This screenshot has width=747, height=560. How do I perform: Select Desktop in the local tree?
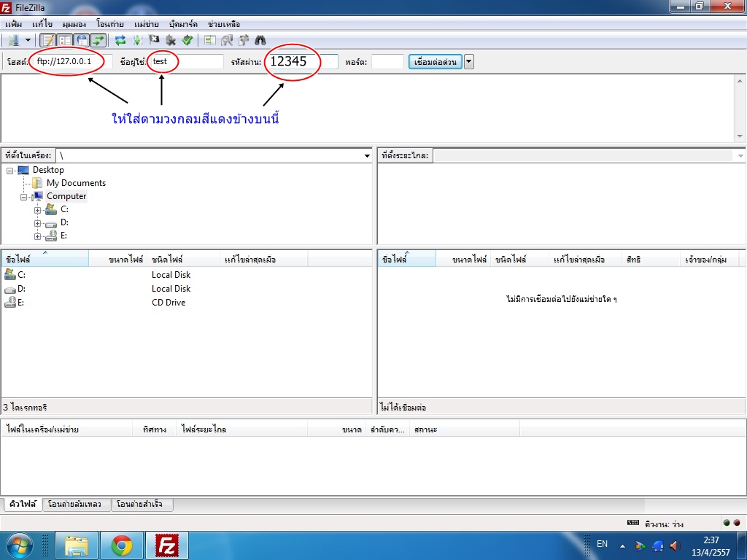tap(48, 170)
